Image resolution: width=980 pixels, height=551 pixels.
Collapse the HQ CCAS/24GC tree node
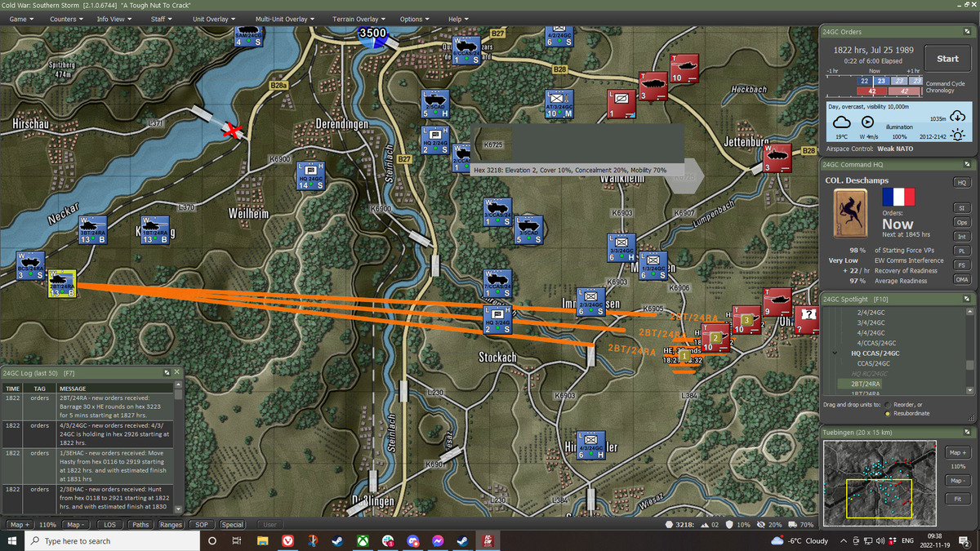(x=834, y=353)
